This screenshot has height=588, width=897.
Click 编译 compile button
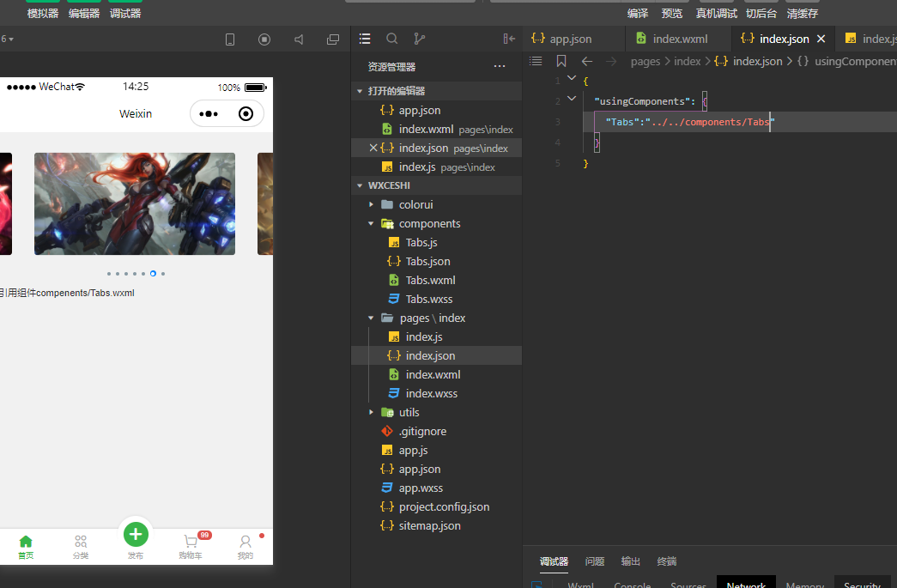[637, 13]
